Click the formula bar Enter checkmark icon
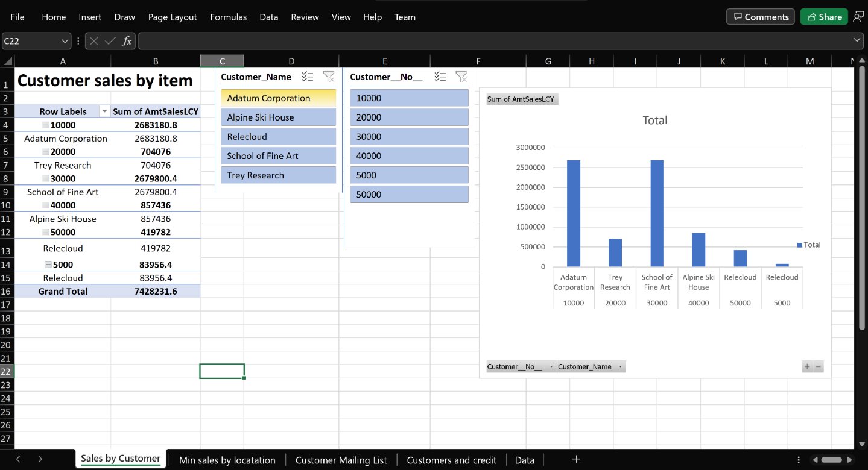Viewport: 868px width, 470px height. pos(110,41)
